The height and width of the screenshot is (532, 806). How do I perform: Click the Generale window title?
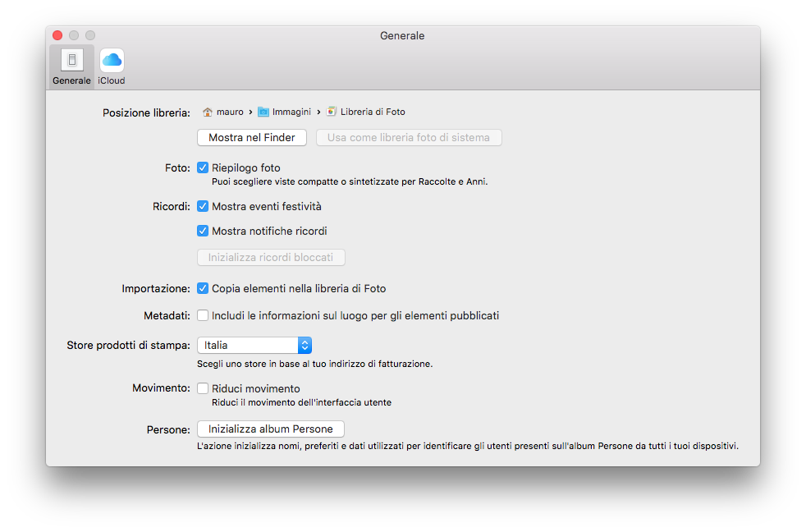pyautogui.click(x=402, y=36)
